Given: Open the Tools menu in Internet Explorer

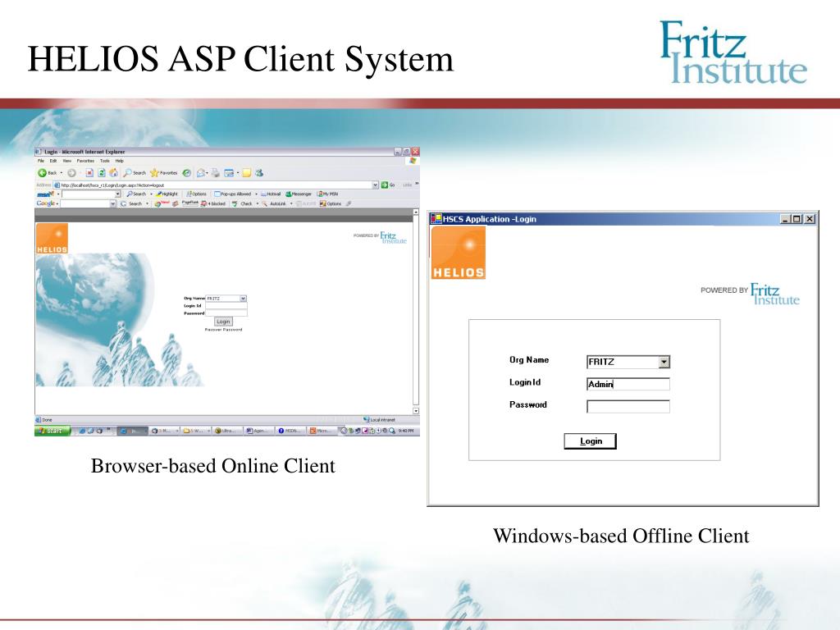Looking at the screenshot, I should point(104,161).
